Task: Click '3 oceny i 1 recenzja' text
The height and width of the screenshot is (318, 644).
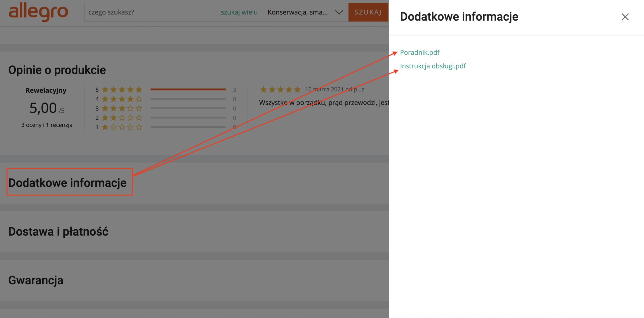Action: (x=47, y=125)
